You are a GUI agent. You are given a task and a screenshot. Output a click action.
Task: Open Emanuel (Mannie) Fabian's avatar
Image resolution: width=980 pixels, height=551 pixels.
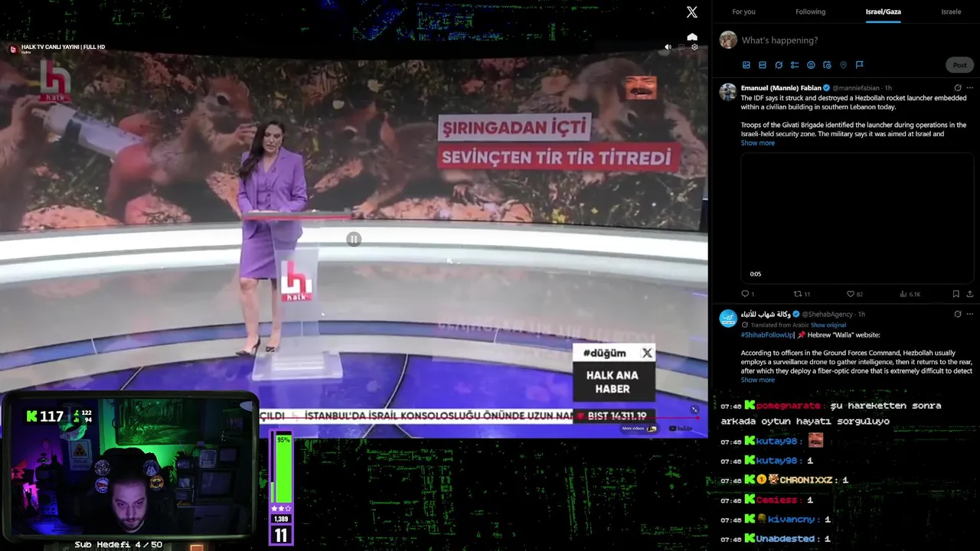tap(728, 92)
